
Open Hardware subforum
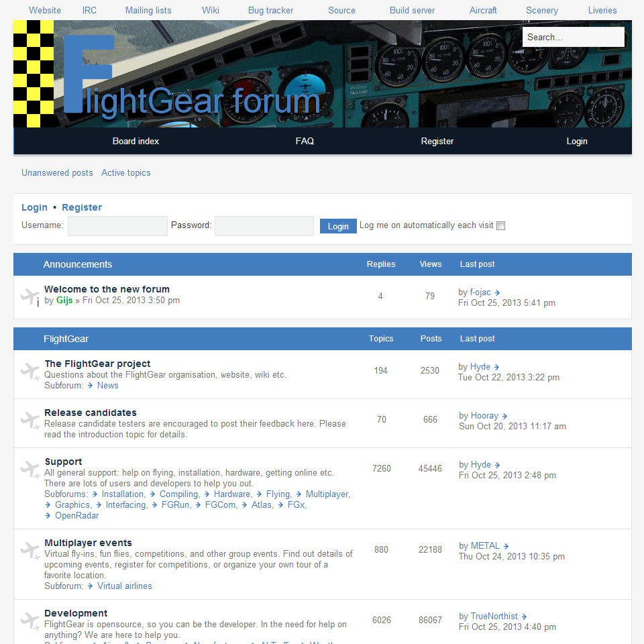pyautogui.click(x=232, y=494)
